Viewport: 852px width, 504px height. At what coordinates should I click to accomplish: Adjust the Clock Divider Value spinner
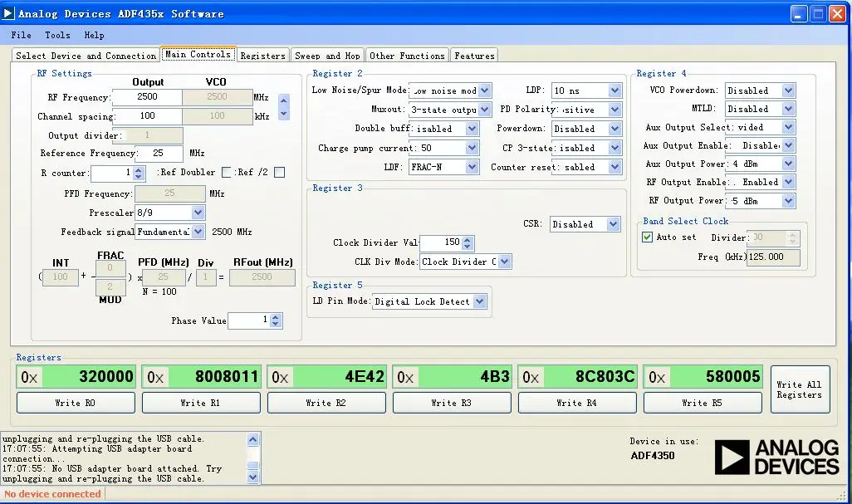pos(468,242)
